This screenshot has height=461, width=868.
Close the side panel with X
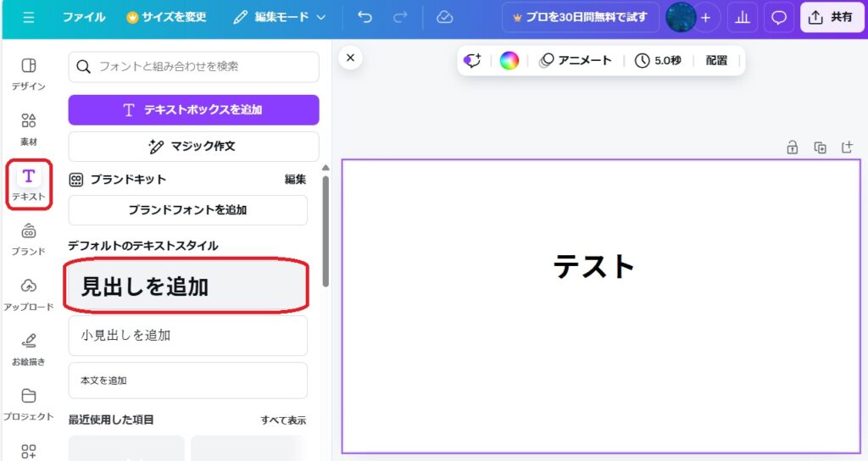point(350,58)
